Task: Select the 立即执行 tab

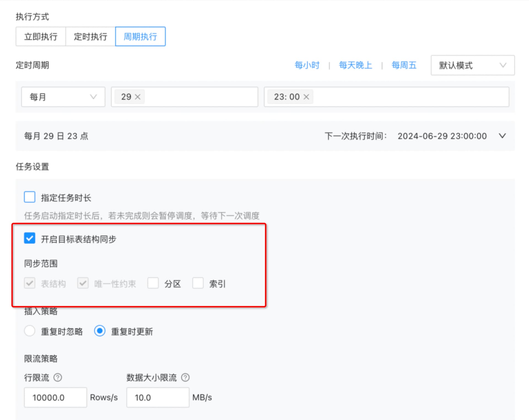Action: click(41, 36)
